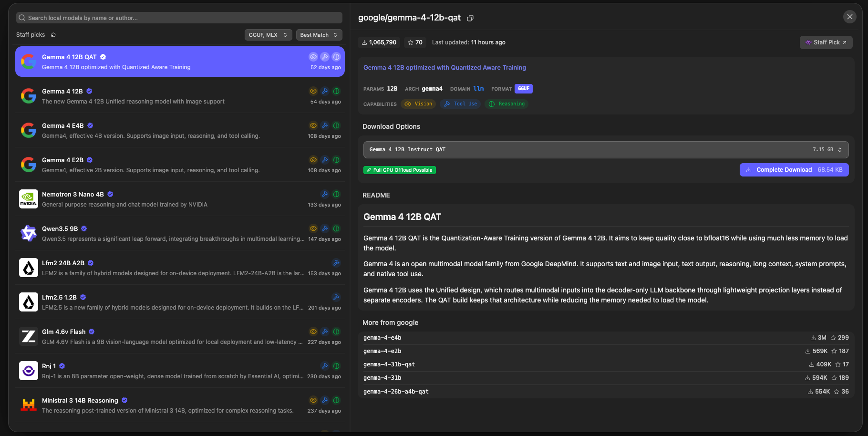The image size is (868, 436).
Task: Click the More from google heading
Action: (391, 322)
